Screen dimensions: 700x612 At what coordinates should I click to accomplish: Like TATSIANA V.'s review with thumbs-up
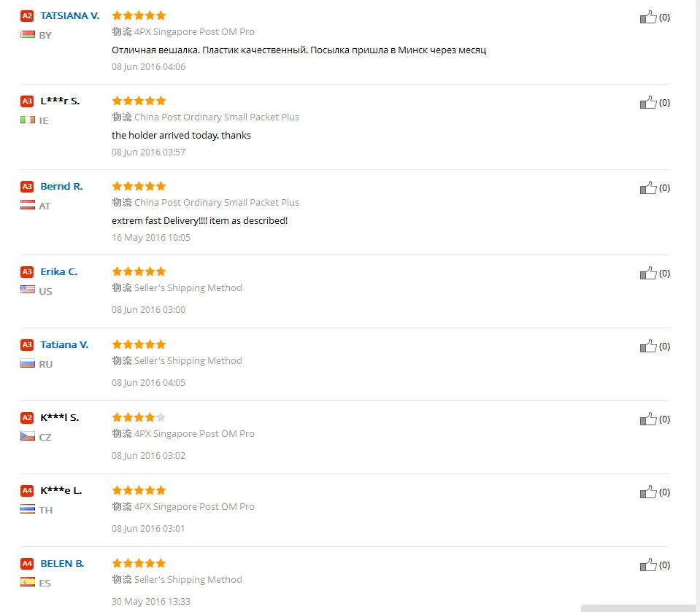point(648,17)
